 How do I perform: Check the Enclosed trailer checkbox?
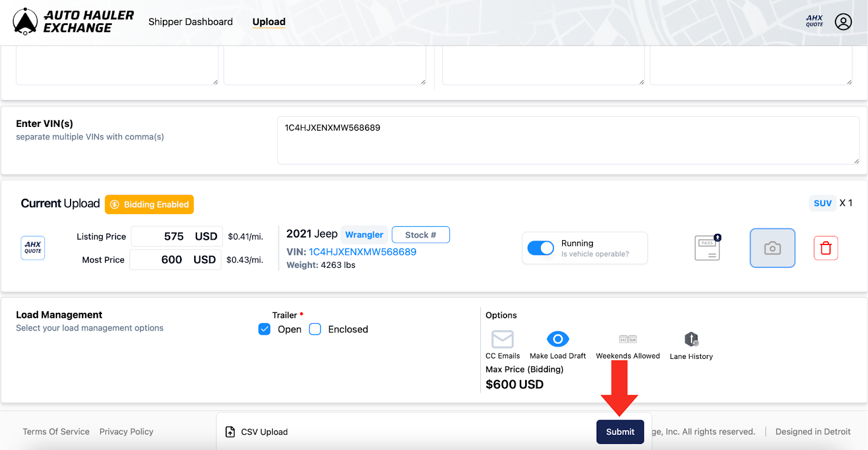tap(315, 329)
